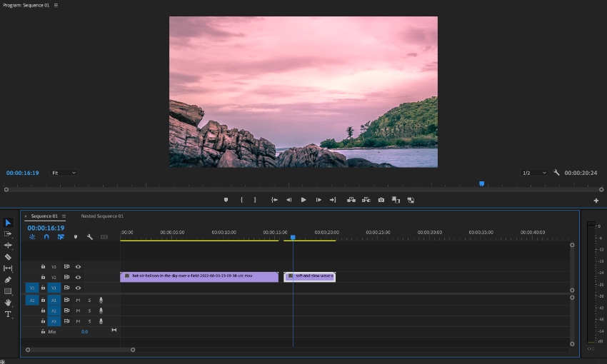
Task: Toggle lock on V3 track
Action: pyautogui.click(x=43, y=266)
